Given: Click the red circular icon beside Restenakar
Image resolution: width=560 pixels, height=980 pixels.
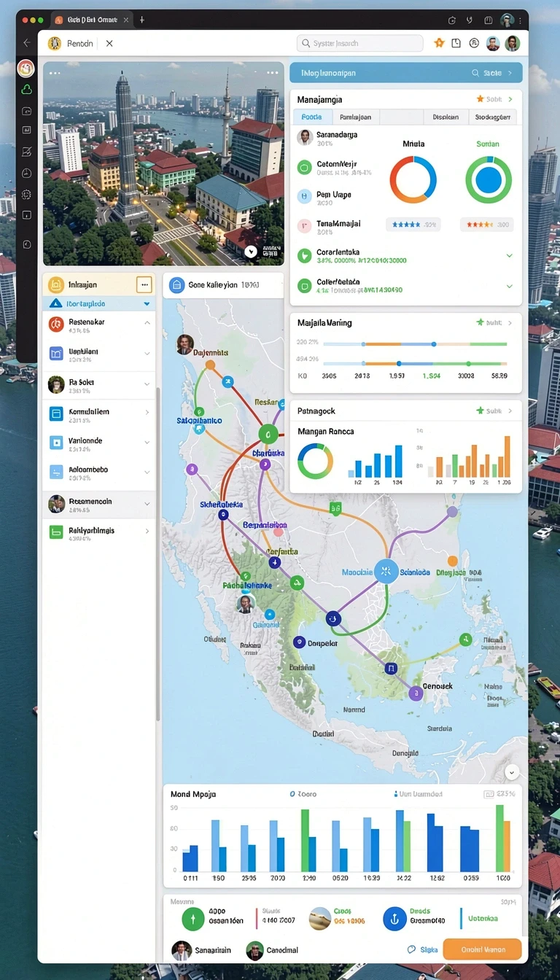Looking at the screenshot, I should (56, 324).
